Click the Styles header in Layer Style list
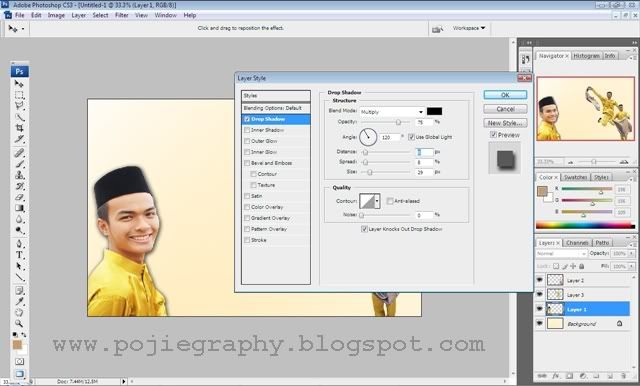 pos(276,96)
